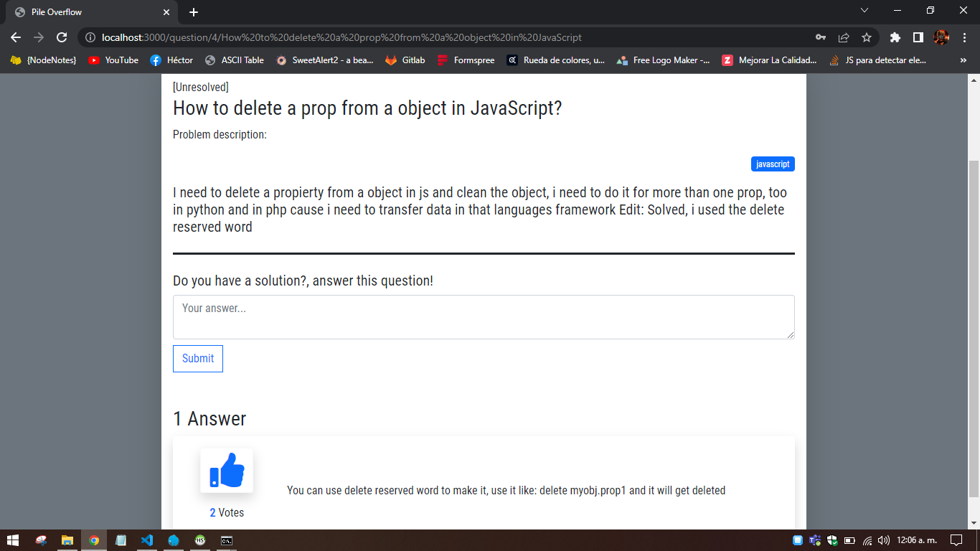Click the Chrome profile avatar icon
980x551 pixels.
pyautogui.click(x=941, y=37)
